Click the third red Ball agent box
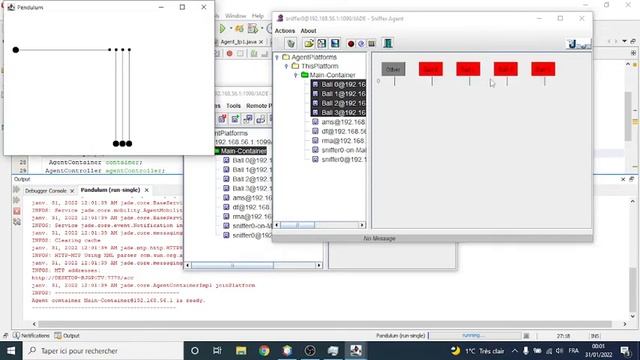 506,69
